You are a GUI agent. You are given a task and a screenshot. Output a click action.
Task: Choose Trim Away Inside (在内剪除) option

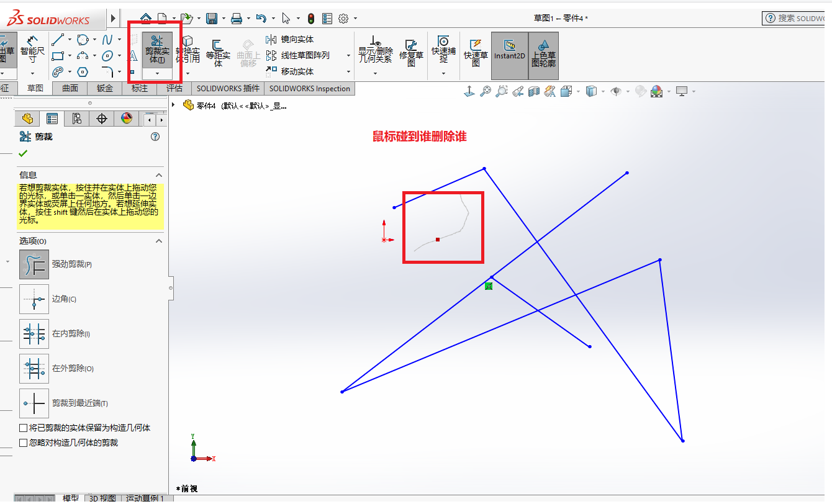34,333
